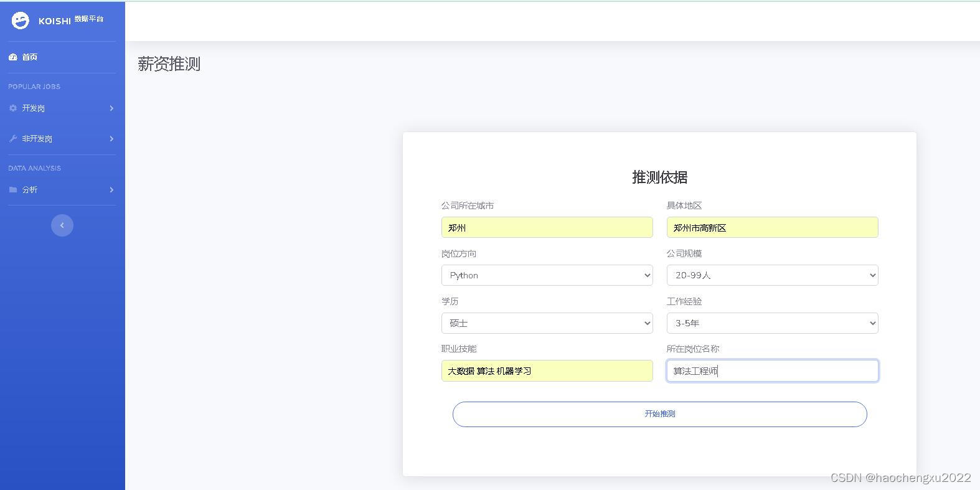Click the 所在岗位名称 field containing 算法工程师
Screen dimensions: 980x490
(772, 370)
